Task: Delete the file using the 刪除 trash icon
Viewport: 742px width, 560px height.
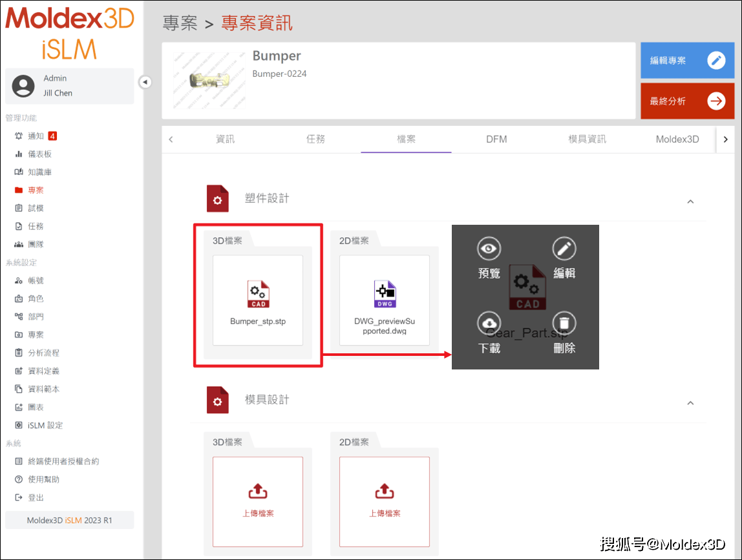Action: [564, 323]
